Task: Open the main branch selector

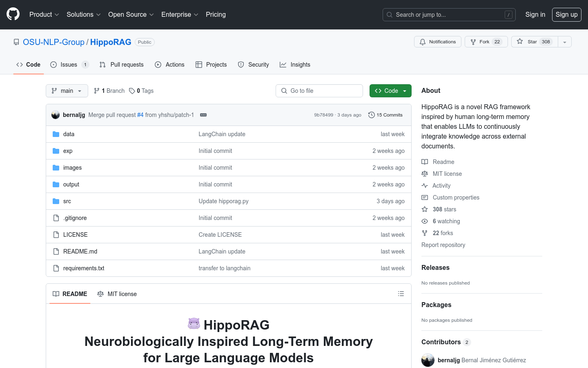Action: point(67,91)
